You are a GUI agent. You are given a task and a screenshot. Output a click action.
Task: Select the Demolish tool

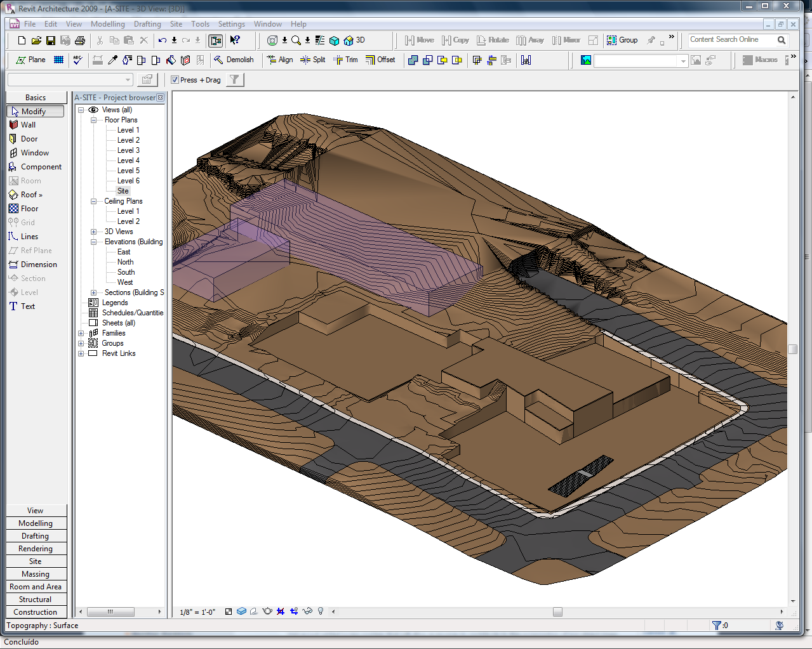click(239, 60)
